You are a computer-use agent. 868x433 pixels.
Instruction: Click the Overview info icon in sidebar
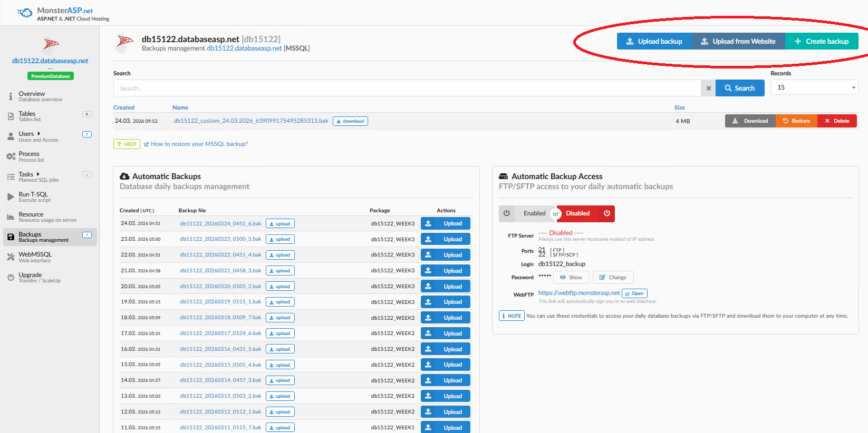pyautogui.click(x=11, y=96)
